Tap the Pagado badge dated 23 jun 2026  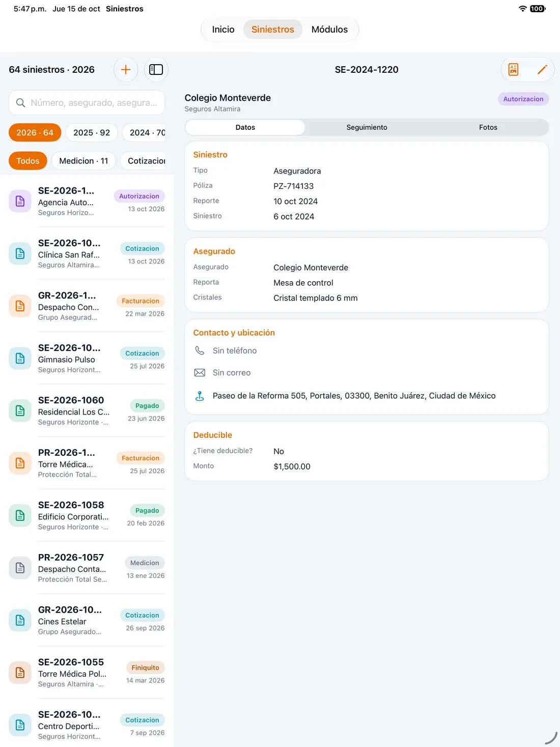tap(147, 406)
